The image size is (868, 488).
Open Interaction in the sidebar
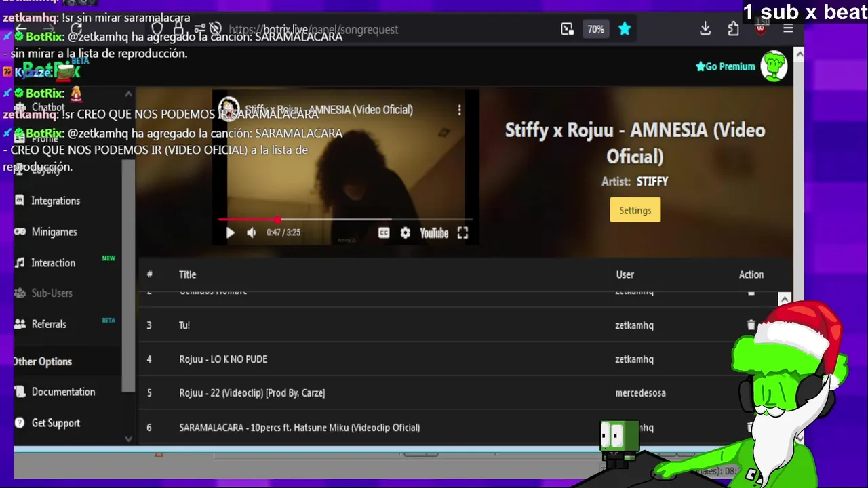coord(53,263)
